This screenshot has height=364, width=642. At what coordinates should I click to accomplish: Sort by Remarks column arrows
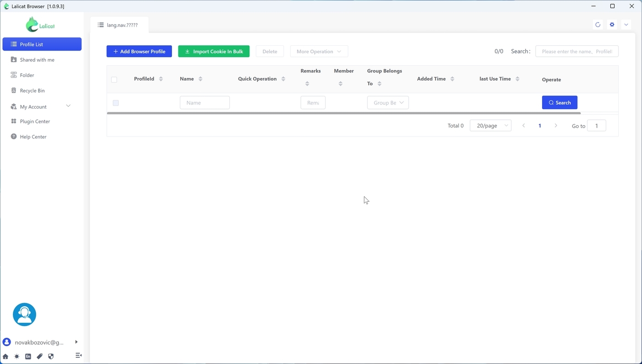coord(307,83)
